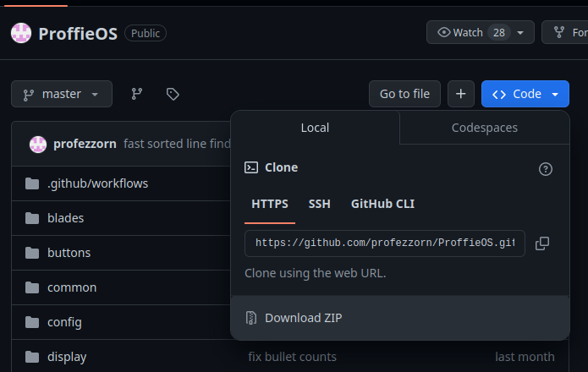Toggle the blue Code dropdown button
This screenshot has height=372, width=588.
coord(525,94)
